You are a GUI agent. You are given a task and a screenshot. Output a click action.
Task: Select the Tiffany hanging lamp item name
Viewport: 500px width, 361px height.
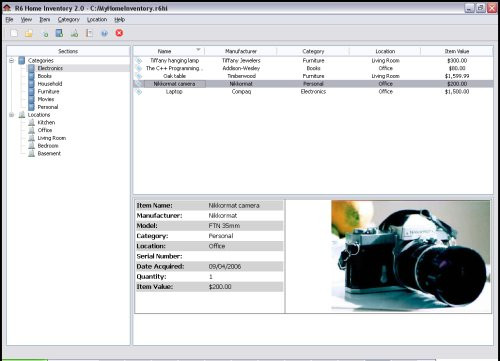[x=174, y=60]
